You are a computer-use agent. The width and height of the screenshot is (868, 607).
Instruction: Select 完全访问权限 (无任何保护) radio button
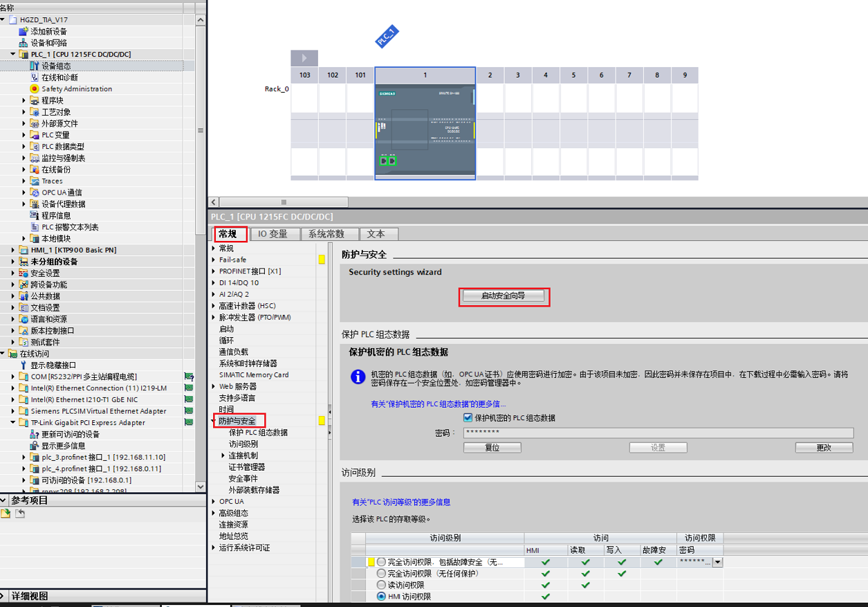tap(381, 573)
